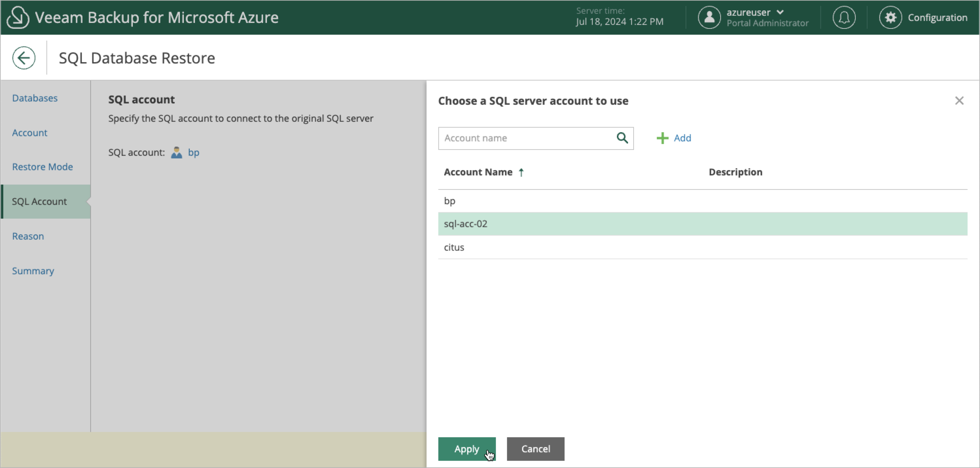Toggle the Account Name sort arrow
This screenshot has height=468, width=980.
[521, 172]
